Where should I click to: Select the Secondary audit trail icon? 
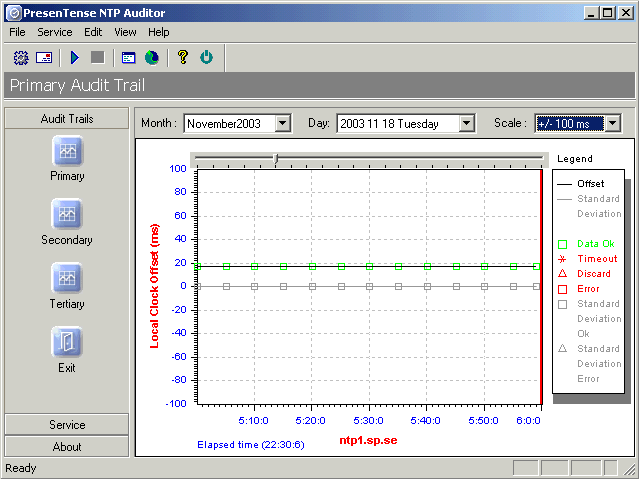[x=67, y=214]
